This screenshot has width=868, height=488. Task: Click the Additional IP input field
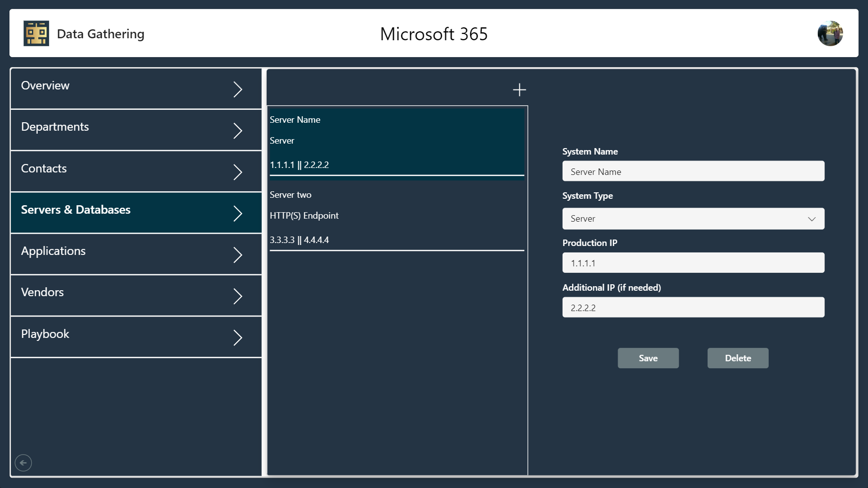(x=693, y=307)
